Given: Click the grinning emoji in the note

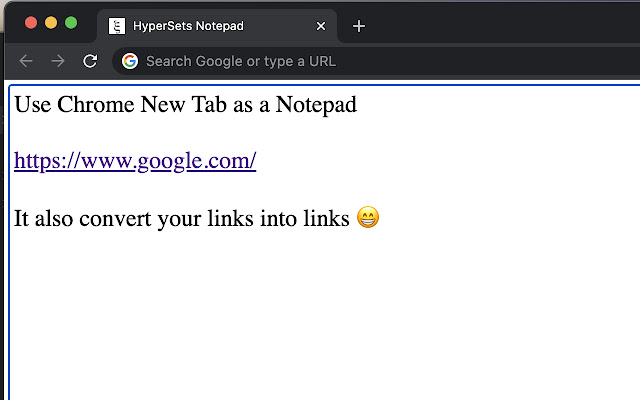Looking at the screenshot, I should tap(368, 217).
